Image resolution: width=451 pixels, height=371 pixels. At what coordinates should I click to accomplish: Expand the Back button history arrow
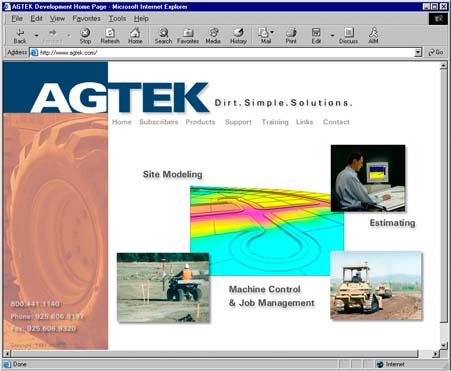36,35
